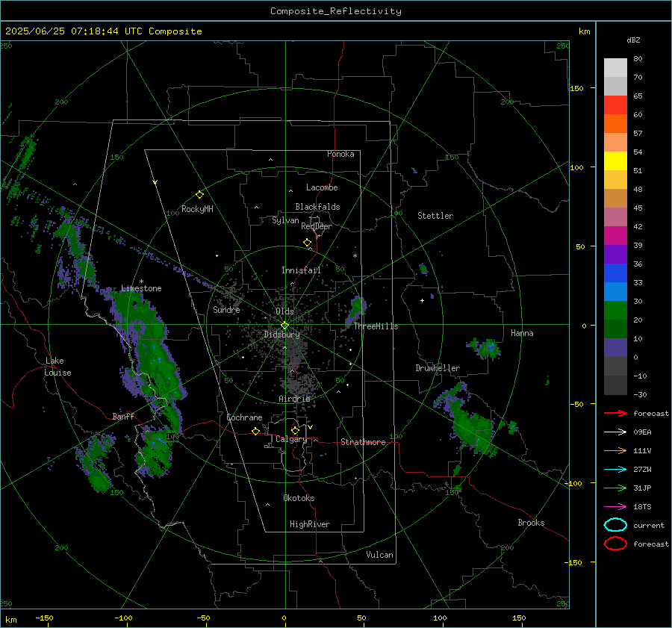Click the red 'forecast' ellipse in the legend

[x=615, y=544]
